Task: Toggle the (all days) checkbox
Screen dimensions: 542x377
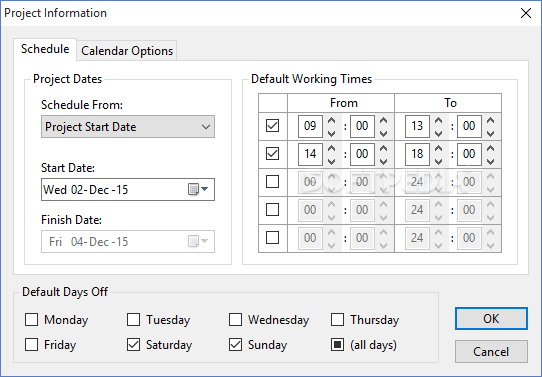Action: click(x=337, y=345)
